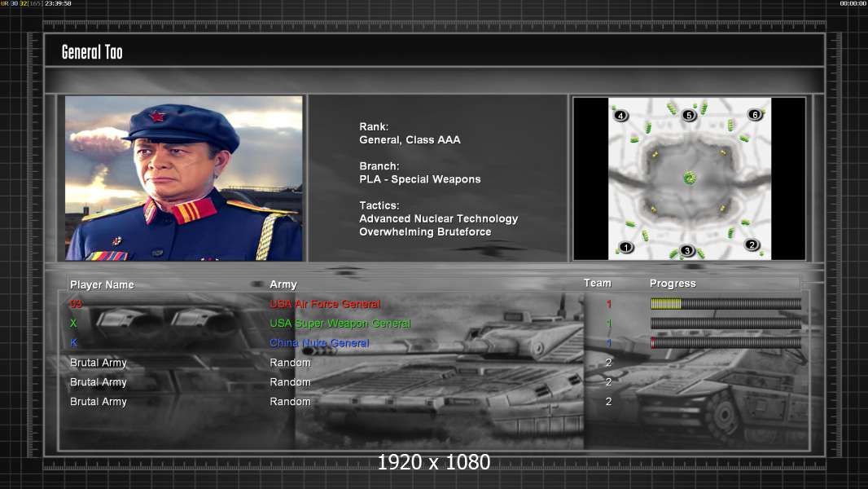This screenshot has width=868, height=489.
Task: Click the China Nuke General progress bar
Action: coord(726,343)
